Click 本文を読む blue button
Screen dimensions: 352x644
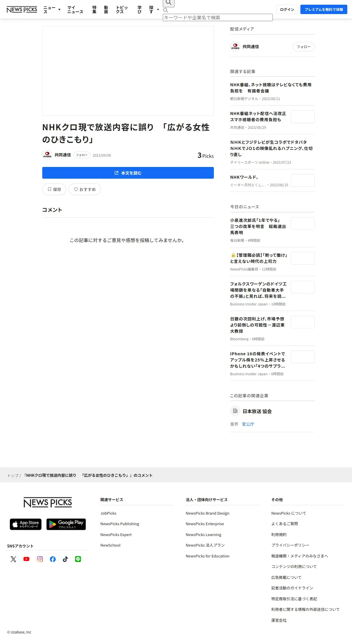pos(128,173)
